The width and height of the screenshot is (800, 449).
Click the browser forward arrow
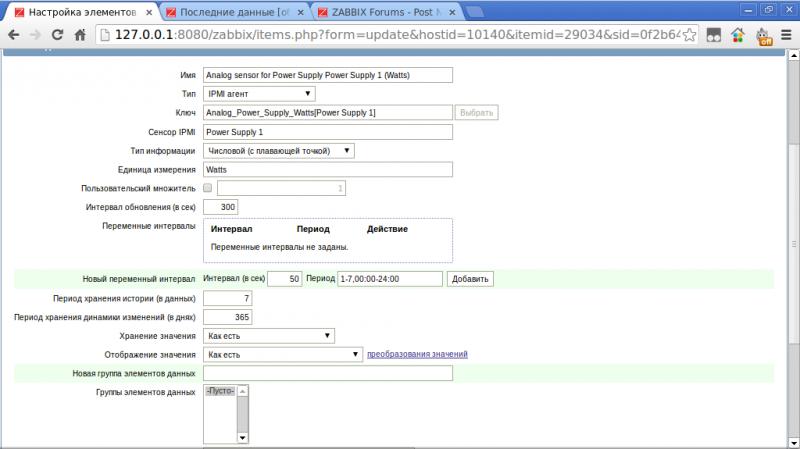tap(35, 35)
